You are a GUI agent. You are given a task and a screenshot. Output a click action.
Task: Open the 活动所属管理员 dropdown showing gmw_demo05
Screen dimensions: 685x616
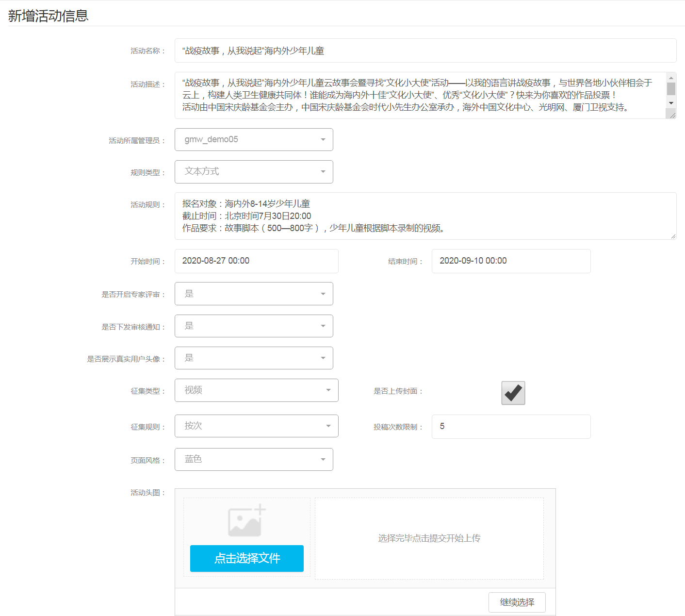(254, 140)
